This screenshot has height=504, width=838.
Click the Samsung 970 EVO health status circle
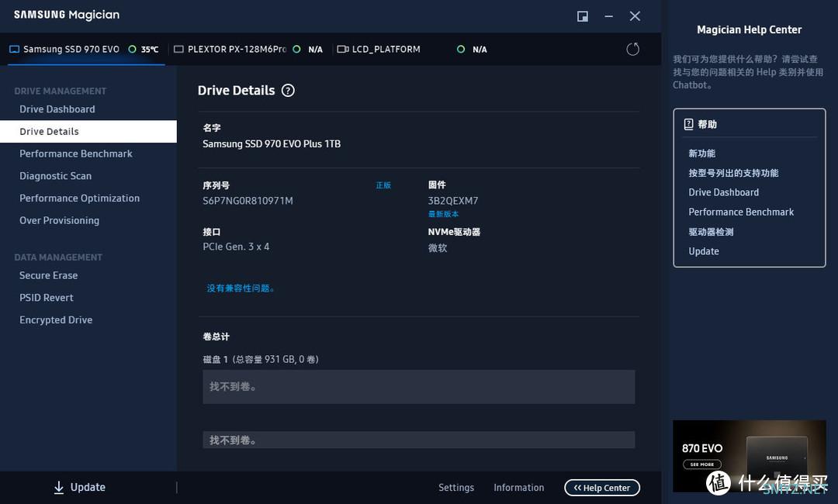coord(133,49)
